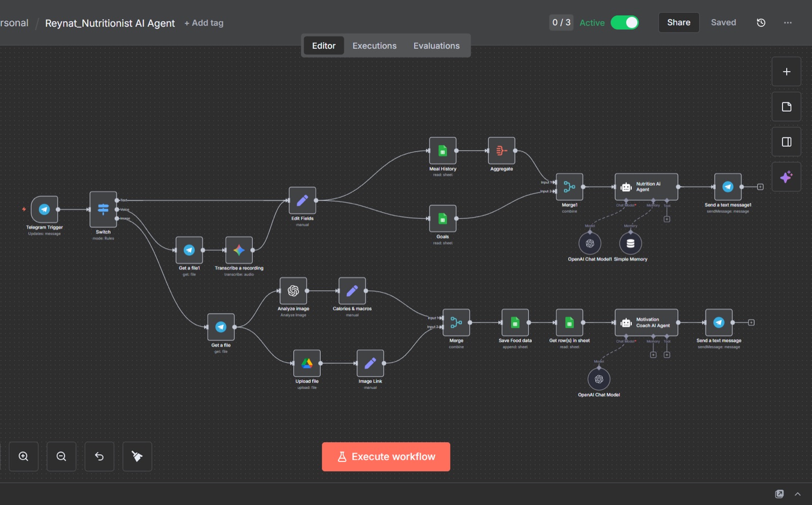Screen dimensions: 812x505
Task: Add memory to Motivation Coach AI Agent
Action: [653, 355]
